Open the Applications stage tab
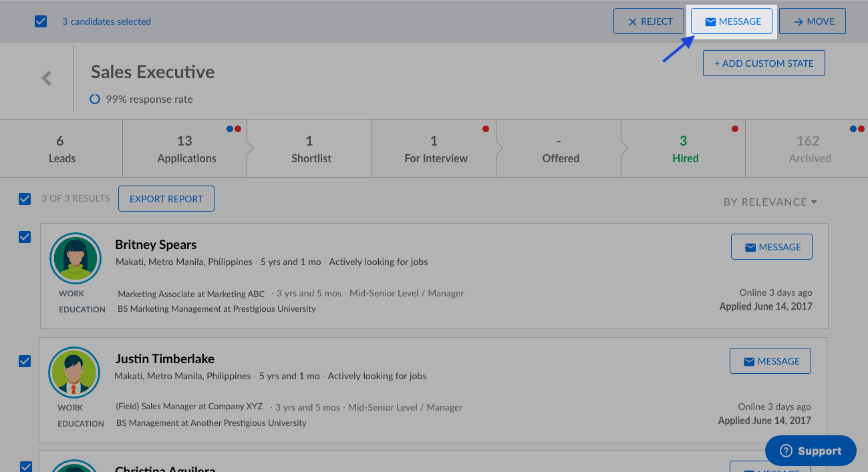The width and height of the screenshot is (868, 472). pos(186,149)
